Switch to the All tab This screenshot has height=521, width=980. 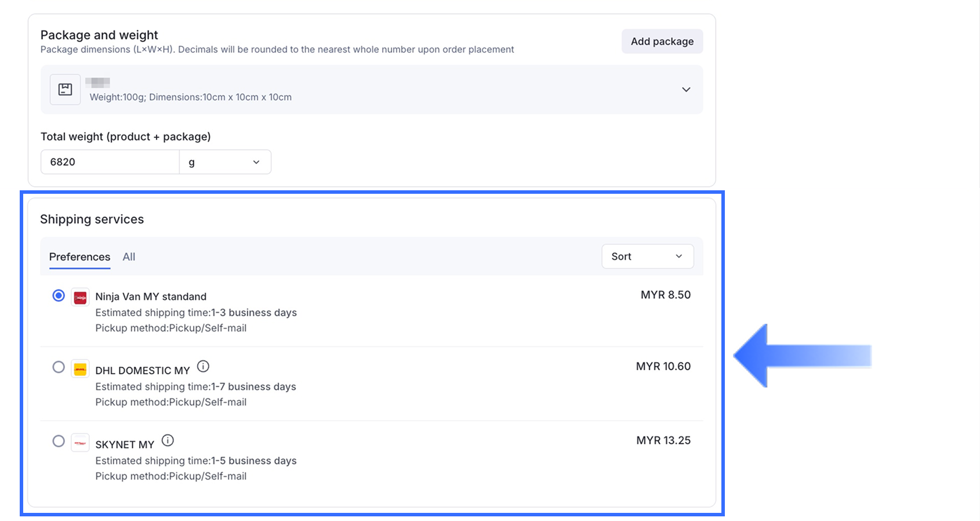pos(129,256)
